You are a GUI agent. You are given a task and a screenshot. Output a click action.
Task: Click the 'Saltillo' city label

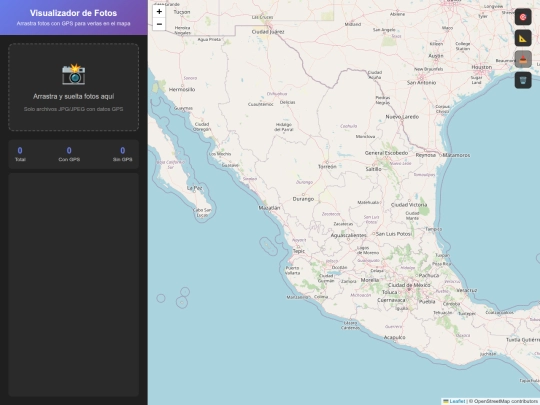coord(373,169)
